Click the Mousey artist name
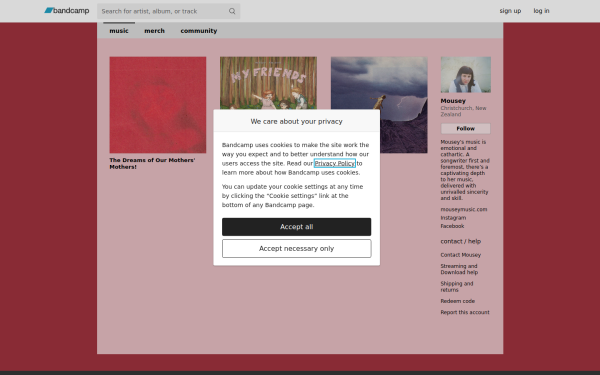 tap(453, 101)
